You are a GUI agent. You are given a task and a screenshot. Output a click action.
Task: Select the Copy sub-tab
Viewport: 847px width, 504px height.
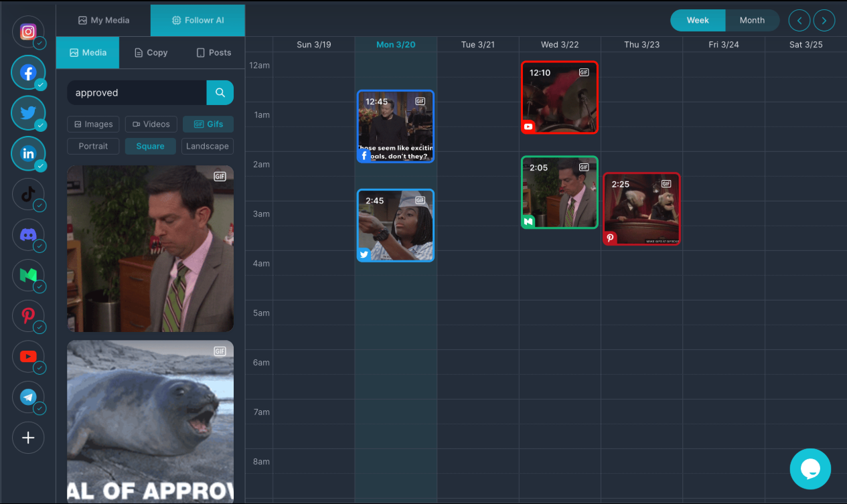pyautogui.click(x=151, y=52)
